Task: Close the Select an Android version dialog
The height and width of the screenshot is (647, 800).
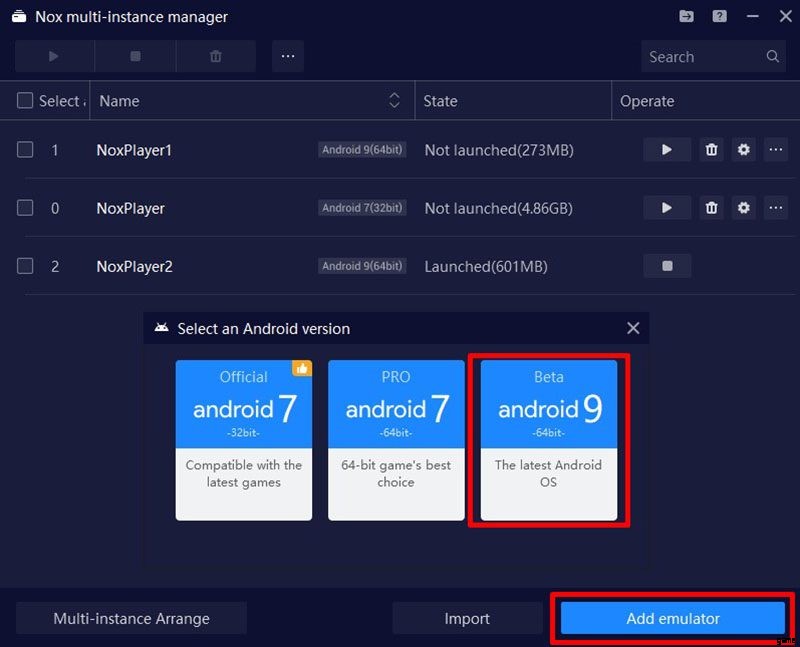Action: pyautogui.click(x=633, y=328)
